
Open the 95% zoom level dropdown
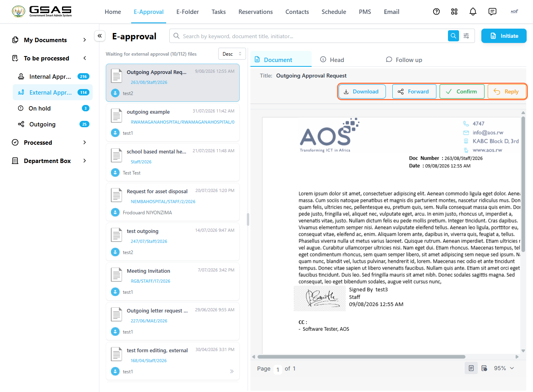(504, 368)
